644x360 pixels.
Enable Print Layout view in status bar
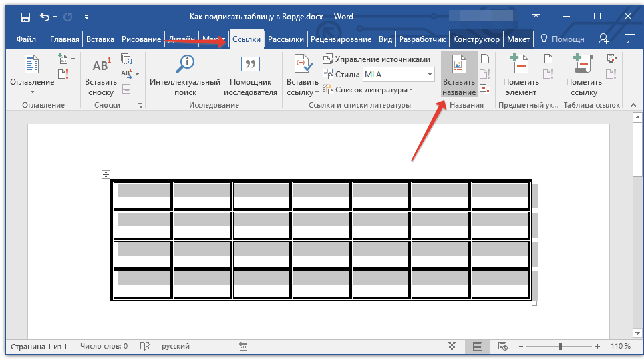pos(478,347)
